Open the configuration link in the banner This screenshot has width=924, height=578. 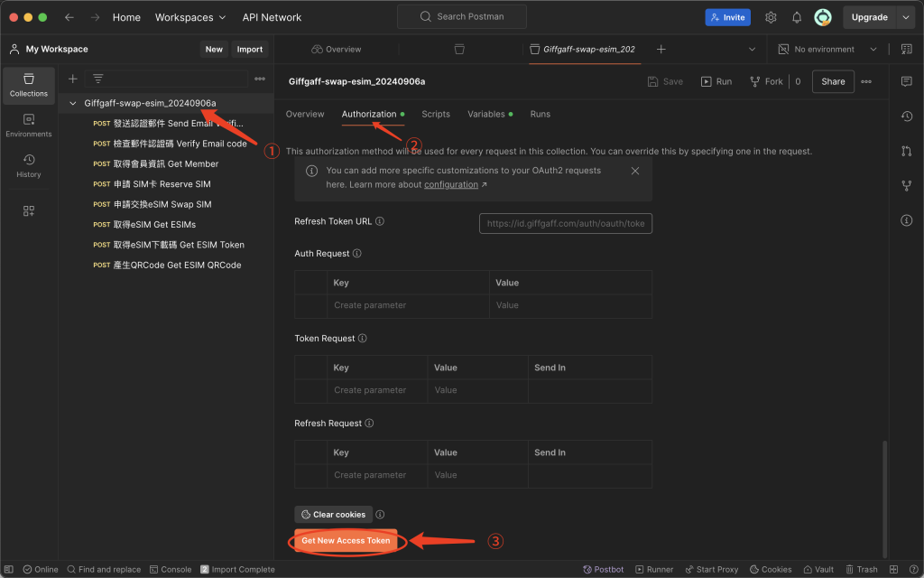451,184
